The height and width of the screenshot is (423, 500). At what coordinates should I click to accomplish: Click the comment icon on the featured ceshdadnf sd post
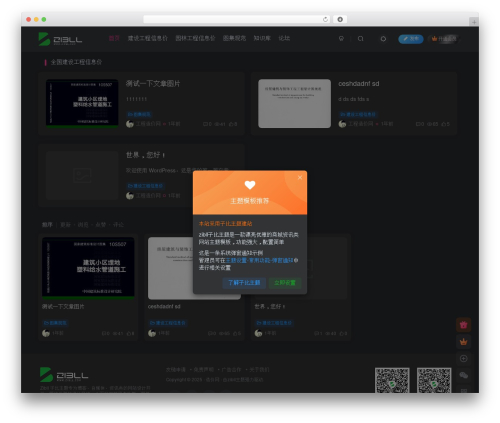(x=418, y=124)
